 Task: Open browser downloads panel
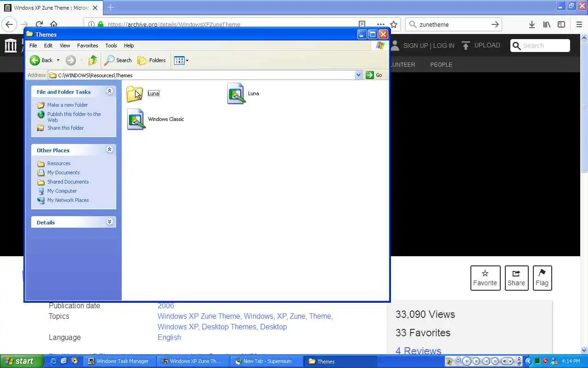tap(531, 24)
